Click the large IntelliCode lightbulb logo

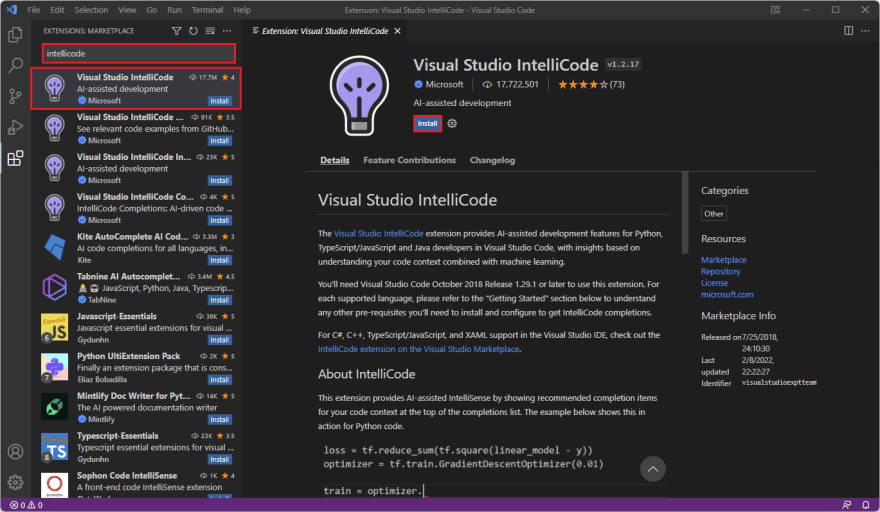(359, 95)
